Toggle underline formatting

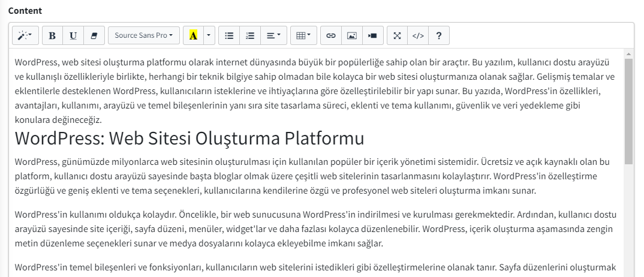click(73, 36)
